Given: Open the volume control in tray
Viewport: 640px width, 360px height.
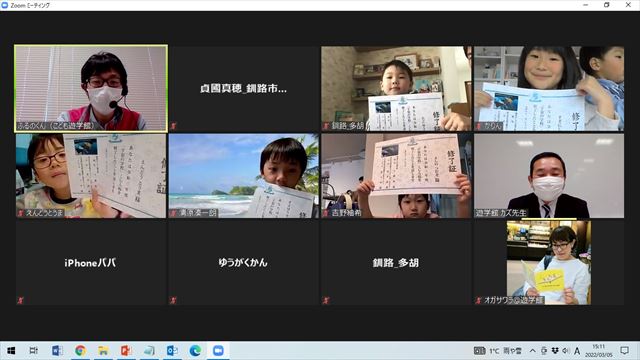Looking at the screenshot, I should [x=566, y=351].
